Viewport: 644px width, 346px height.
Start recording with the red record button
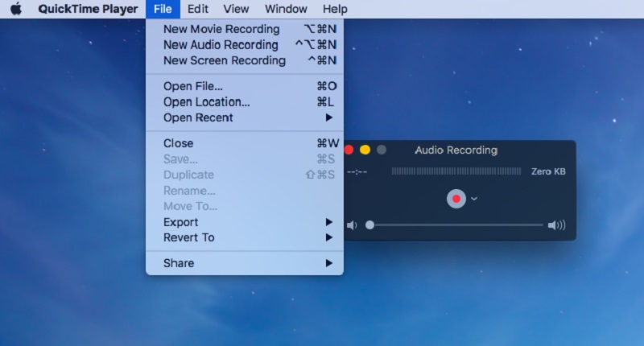tap(456, 199)
